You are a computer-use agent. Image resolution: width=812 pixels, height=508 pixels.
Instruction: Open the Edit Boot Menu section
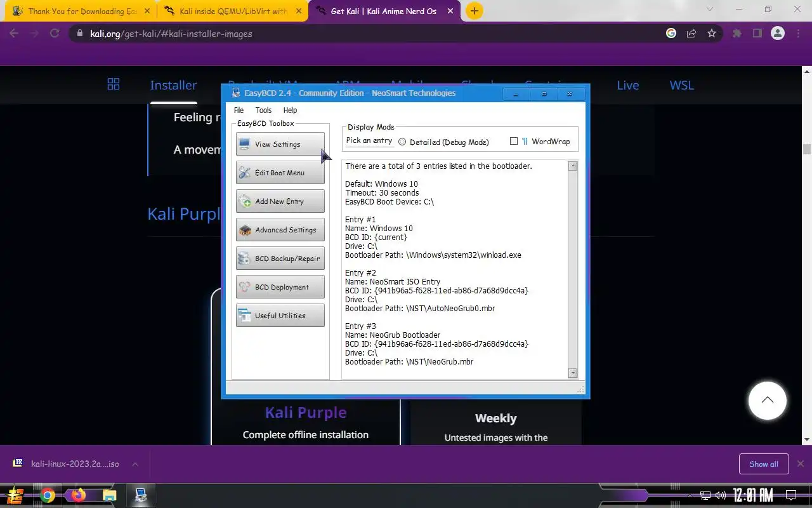point(280,173)
